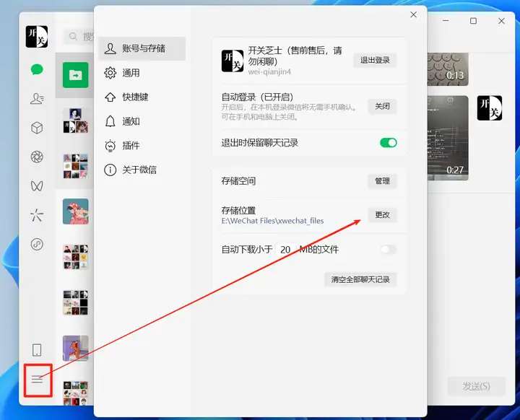Select 账号与存储 settings tab
The image size is (520, 420).
[x=142, y=48]
